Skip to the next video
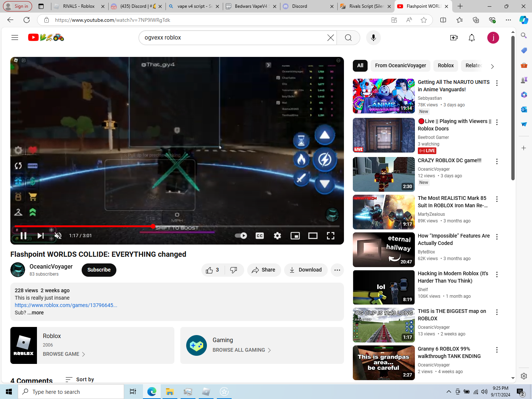This screenshot has height=399, width=532. click(41, 236)
